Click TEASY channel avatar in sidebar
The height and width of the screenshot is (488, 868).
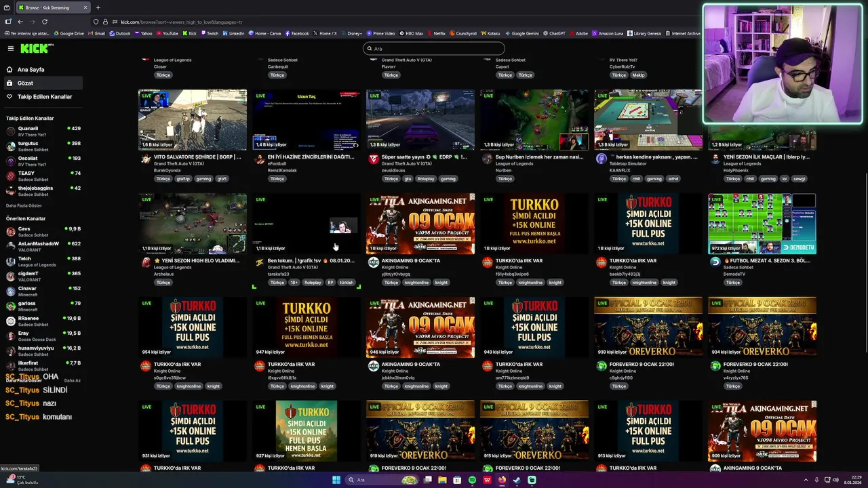click(x=11, y=176)
